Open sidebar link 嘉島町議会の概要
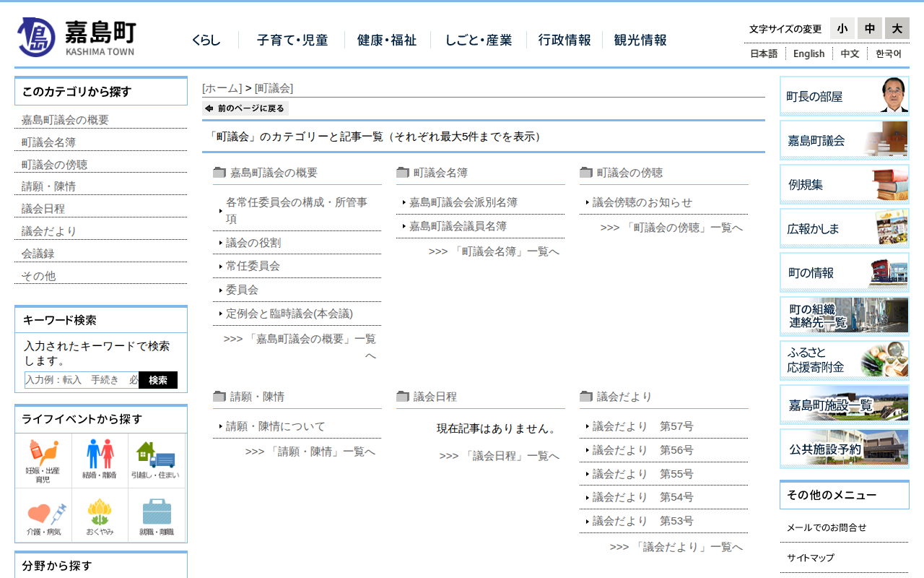This screenshot has height=578, width=924. (65, 120)
